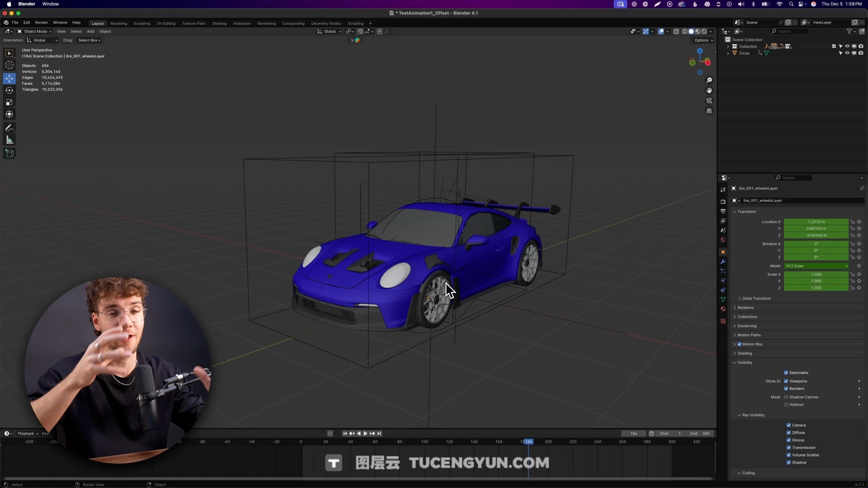Viewport: 868px width, 488px height.
Task: Open the Material properties tab
Action: coord(723,309)
